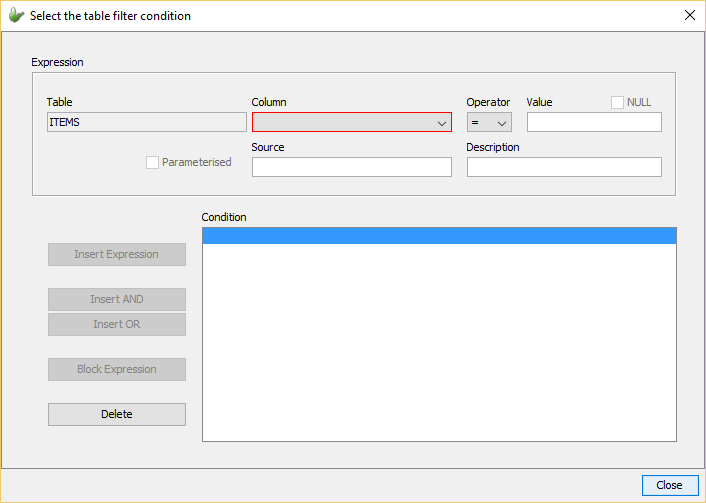Click the green application icon in title bar

tap(16, 15)
